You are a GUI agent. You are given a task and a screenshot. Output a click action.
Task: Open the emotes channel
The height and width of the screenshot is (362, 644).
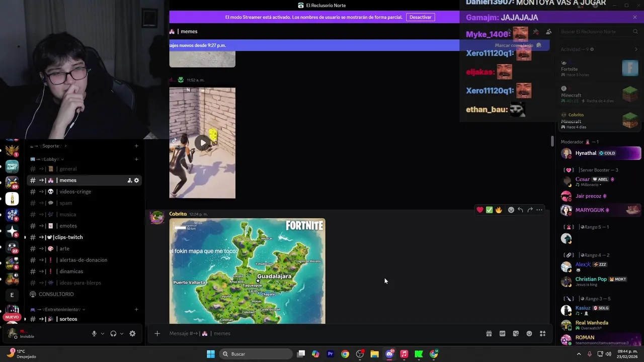coord(84,226)
